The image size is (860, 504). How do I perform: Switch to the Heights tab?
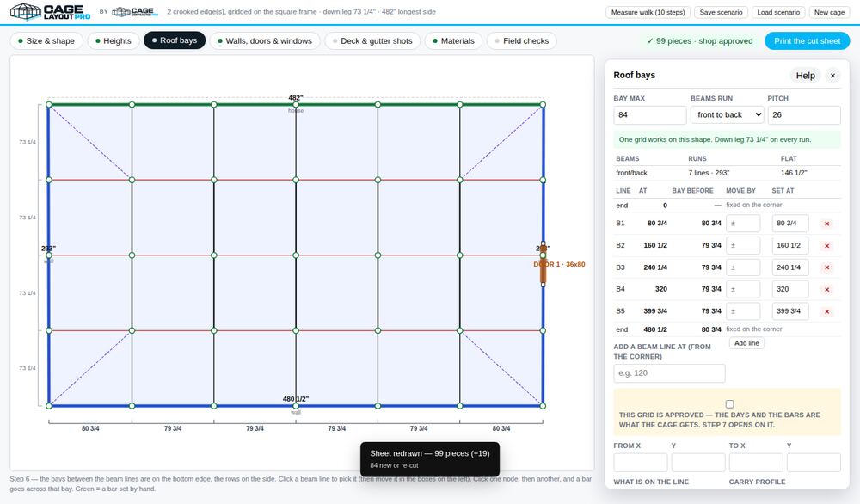(114, 40)
